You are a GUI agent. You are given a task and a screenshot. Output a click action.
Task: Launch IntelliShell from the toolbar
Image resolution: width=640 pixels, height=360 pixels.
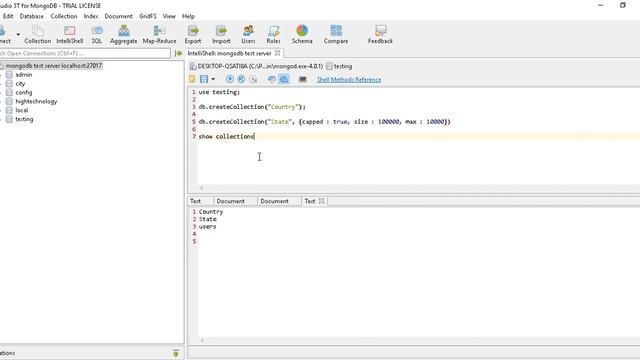pyautogui.click(x=70, y=34)
